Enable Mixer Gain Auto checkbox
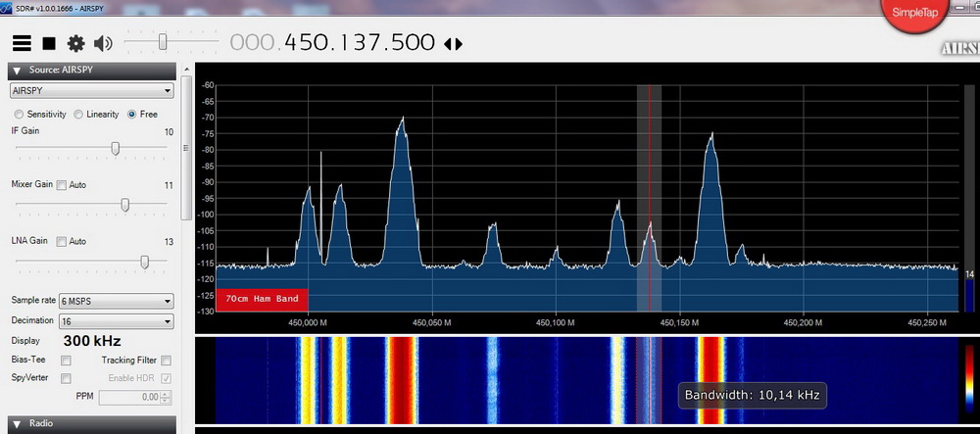Viewport: 980px width, 434px height. (x=61, y=185)
